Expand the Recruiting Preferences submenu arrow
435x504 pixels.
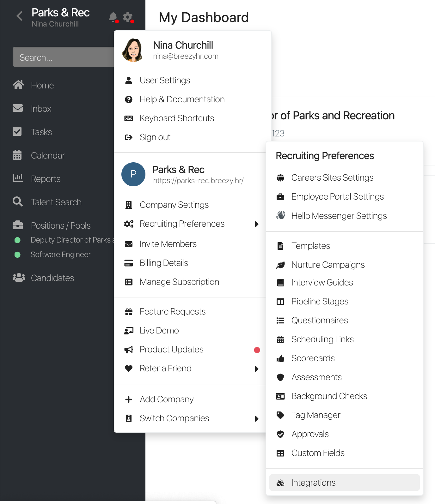(x=257, y=224)
